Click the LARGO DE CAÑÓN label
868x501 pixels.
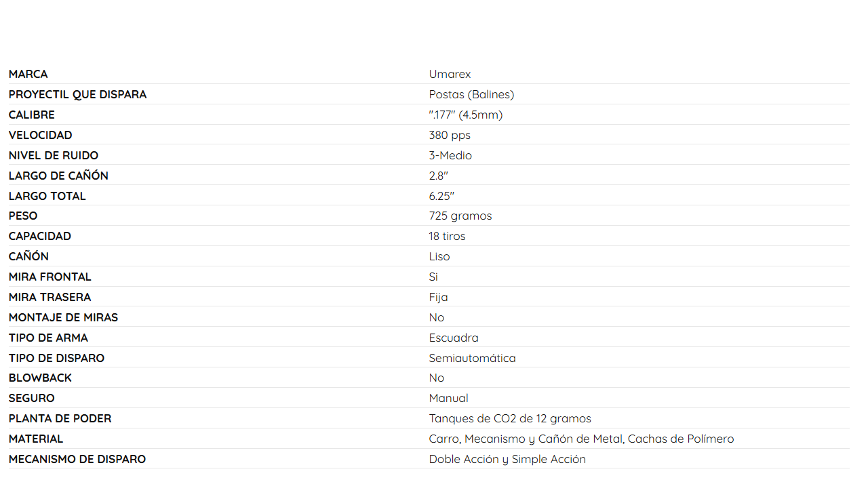coord(58,176)
